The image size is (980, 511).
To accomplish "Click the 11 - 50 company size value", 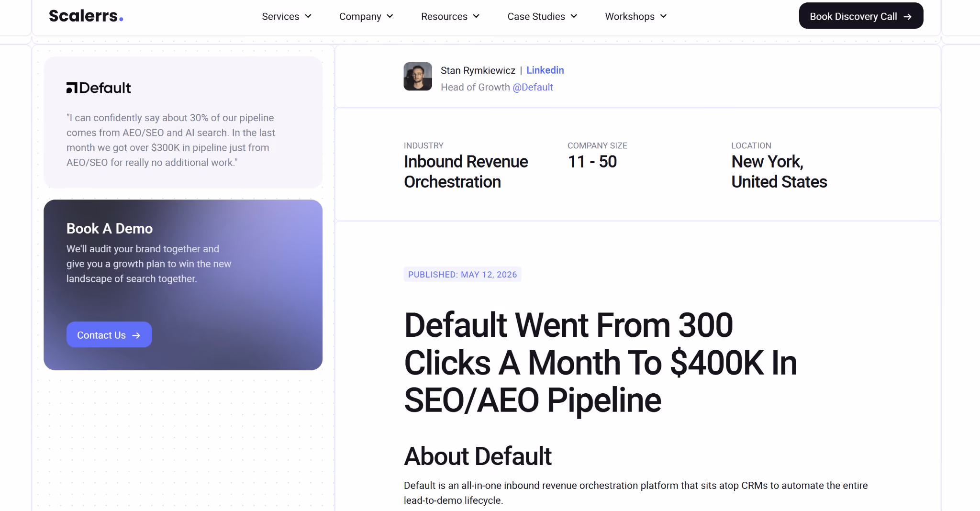I will [592, 162].
